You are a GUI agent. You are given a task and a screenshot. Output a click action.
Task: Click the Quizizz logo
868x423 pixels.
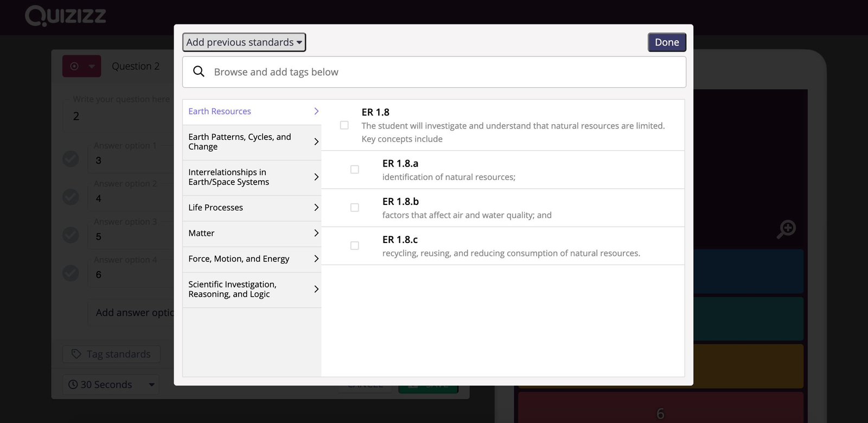(x=66, y=16)
